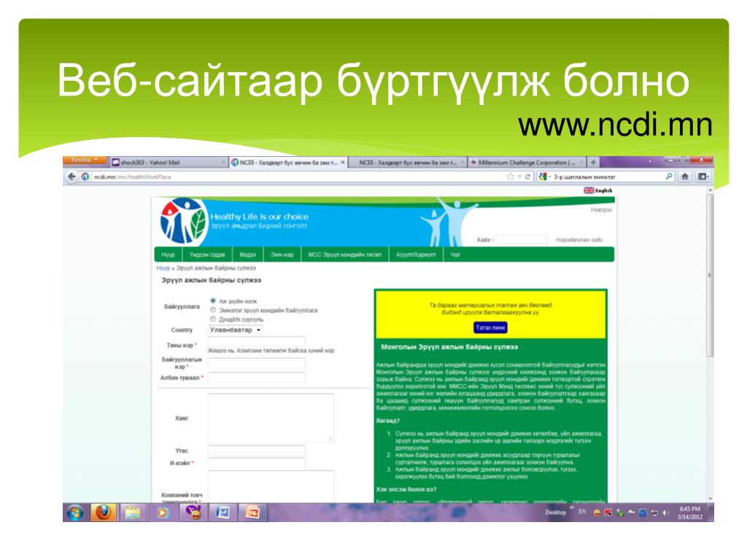747x560 pixels.
Task: Select the Дунд/Их сургууль radio option
Action: click(x=213, y=319)
